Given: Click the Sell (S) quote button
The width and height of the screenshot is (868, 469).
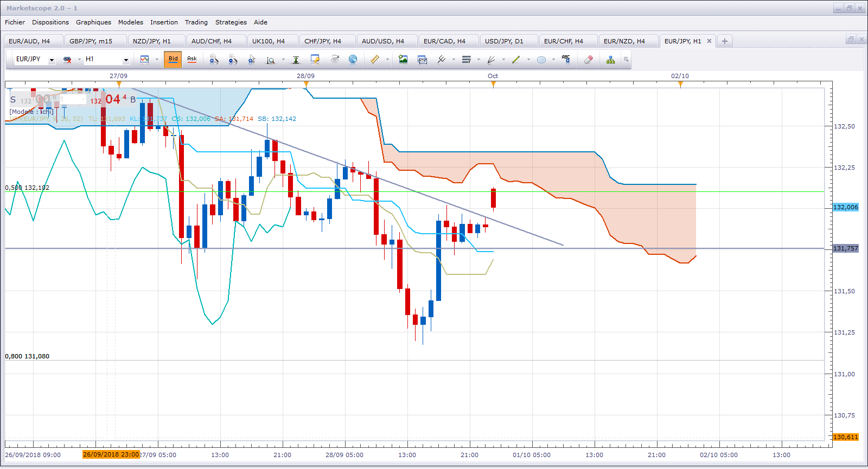Looking at the screenshot, I should (34, 100).
